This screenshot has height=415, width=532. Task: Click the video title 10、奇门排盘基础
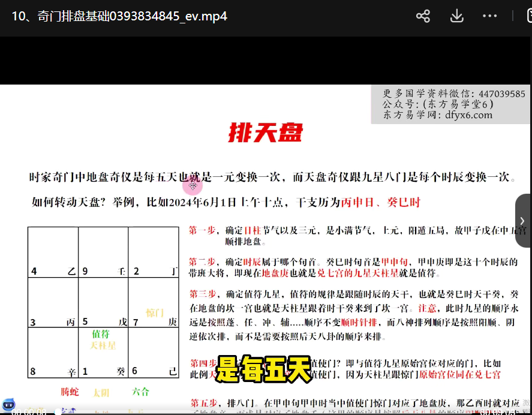point(119,16)
